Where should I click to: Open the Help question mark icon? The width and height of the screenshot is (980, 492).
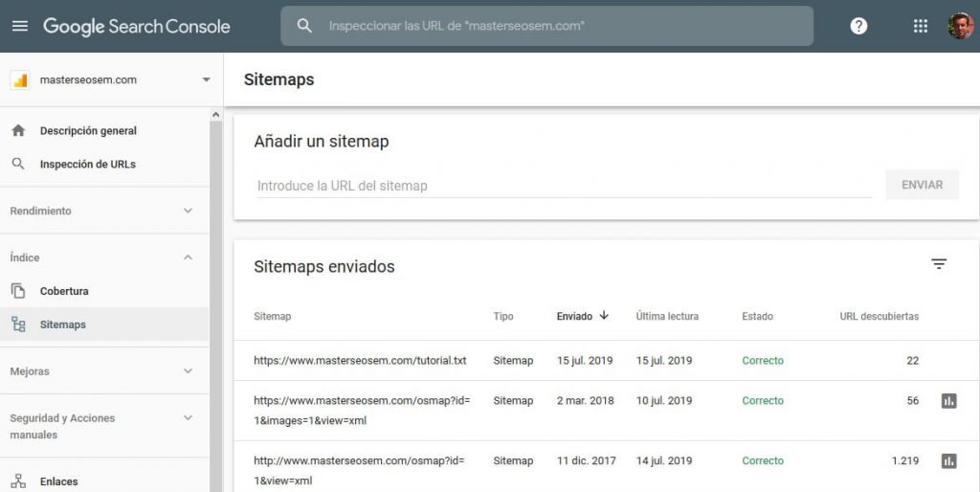click(858, 26)
